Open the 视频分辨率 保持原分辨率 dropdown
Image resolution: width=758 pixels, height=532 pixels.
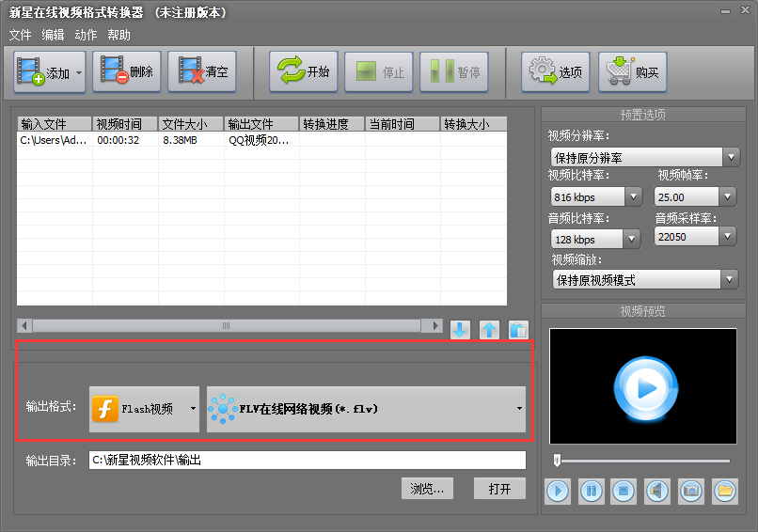click(645, 158)
